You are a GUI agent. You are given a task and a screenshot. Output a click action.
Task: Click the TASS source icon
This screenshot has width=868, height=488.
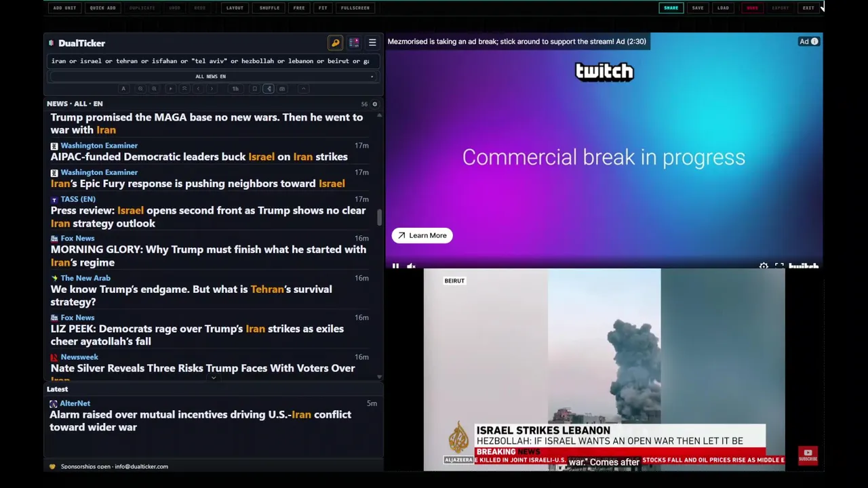coord(54,199)
